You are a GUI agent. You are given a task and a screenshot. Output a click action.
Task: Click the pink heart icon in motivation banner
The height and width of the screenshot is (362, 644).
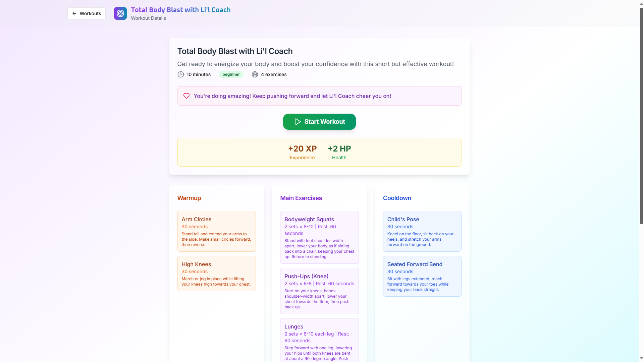(x=186, y=96)
